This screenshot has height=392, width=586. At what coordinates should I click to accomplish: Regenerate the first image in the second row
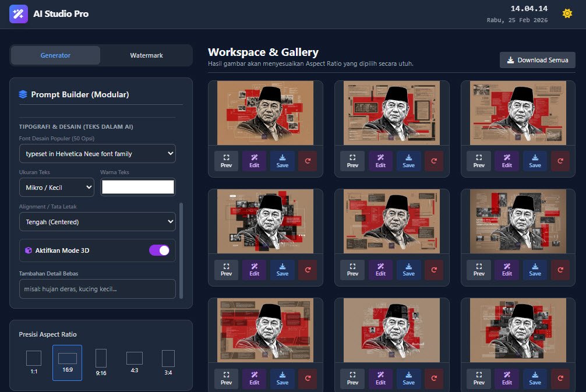coord(308,270)
